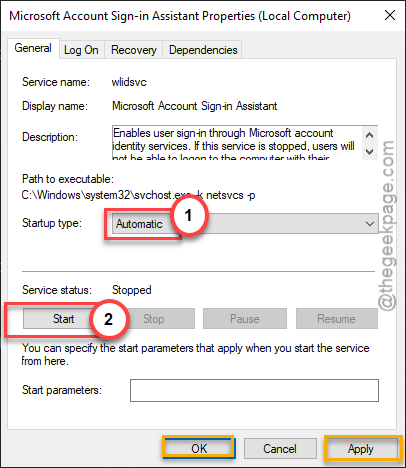Click the red circle marker numbered 1

point(189,215)
